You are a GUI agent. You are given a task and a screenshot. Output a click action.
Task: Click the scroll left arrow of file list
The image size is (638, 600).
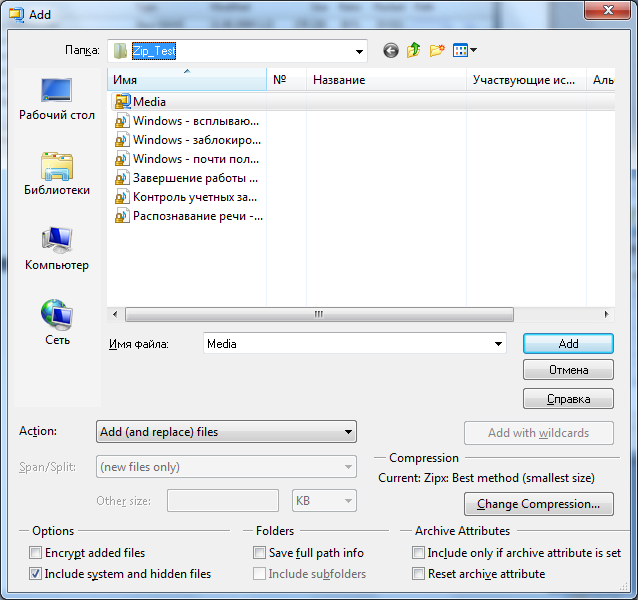click(115, 314)
